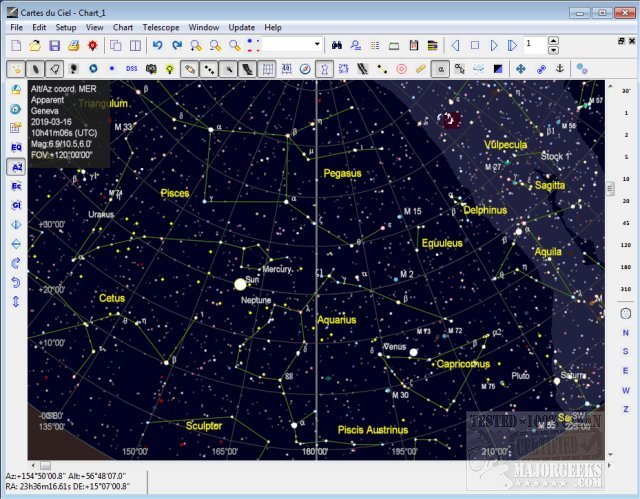This screenshot has width=640, height=499.
Task: Select the 30' field of view button
Action: pos(625,90)
